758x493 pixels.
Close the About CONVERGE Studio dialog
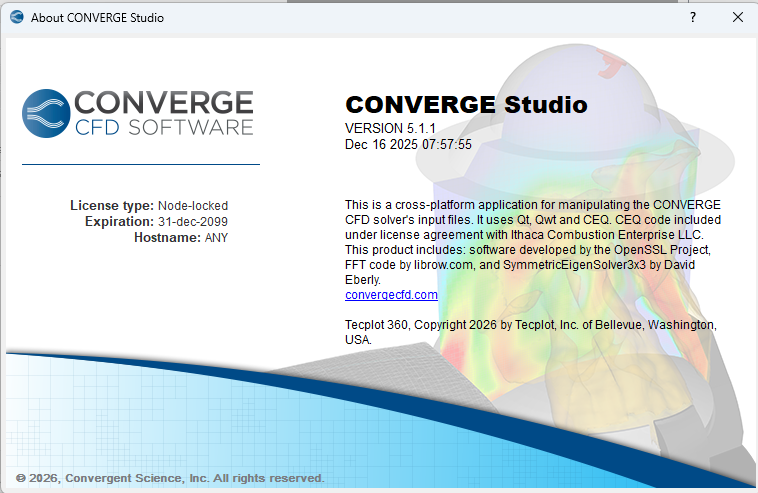point(738,17)
